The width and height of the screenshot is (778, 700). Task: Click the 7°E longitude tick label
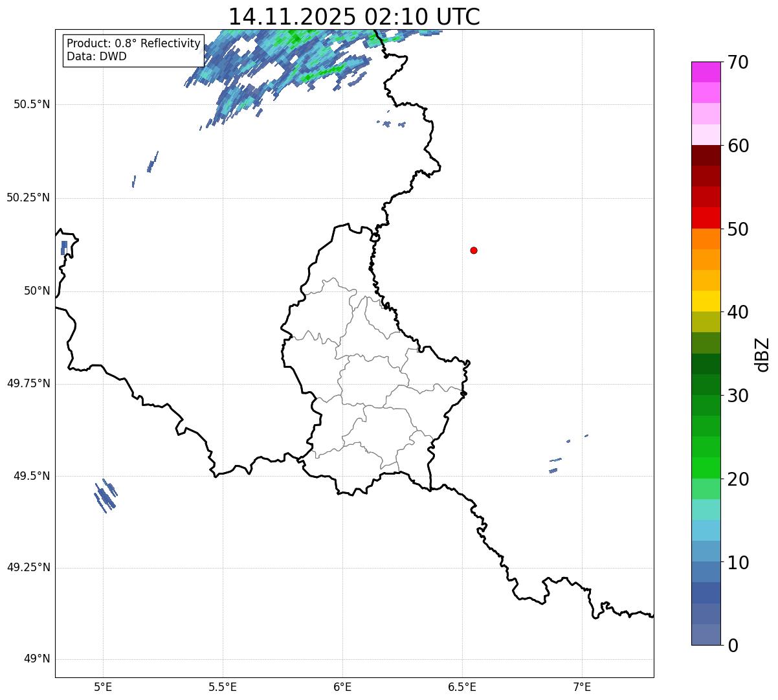click(583, 686)
